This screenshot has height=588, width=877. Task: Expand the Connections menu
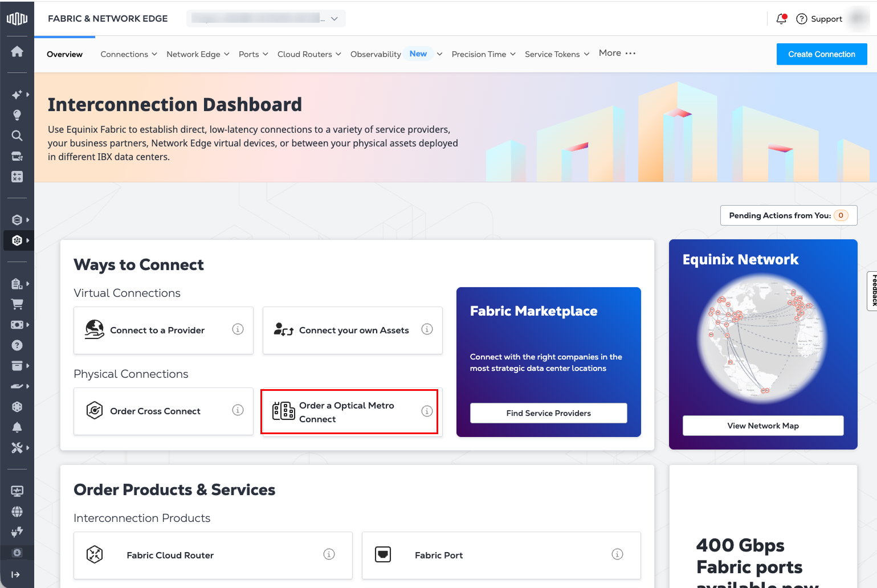(129, 54)
